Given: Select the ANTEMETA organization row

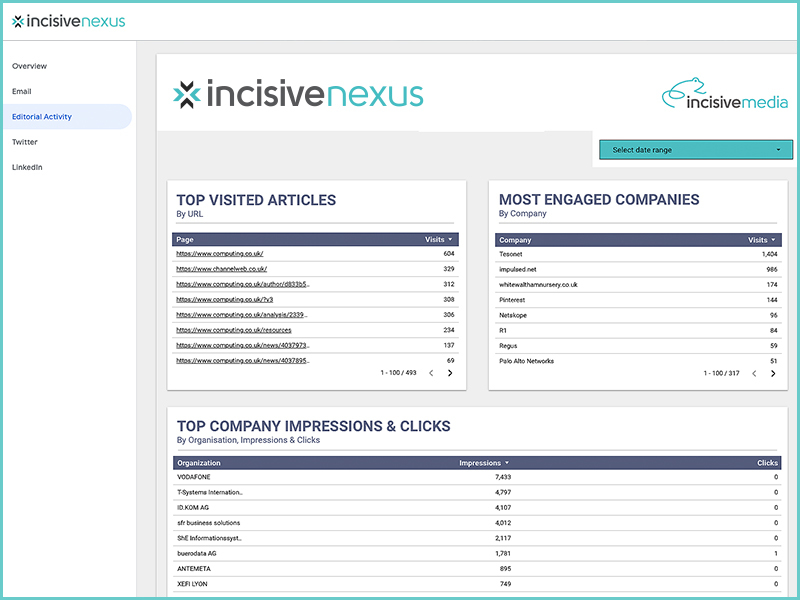Looking at the screenshot, I should pyautogui.click(x=477, y=569).
